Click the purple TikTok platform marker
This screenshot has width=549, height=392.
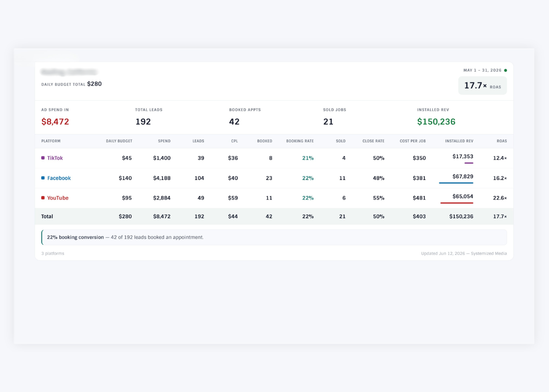(x=43, y=158)
